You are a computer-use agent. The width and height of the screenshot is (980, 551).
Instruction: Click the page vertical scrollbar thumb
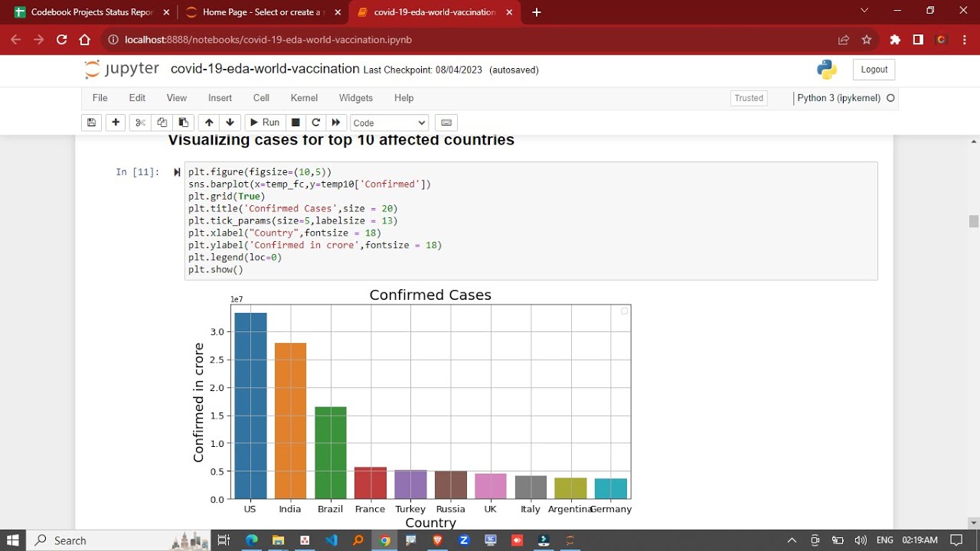[x=974, y=221]
